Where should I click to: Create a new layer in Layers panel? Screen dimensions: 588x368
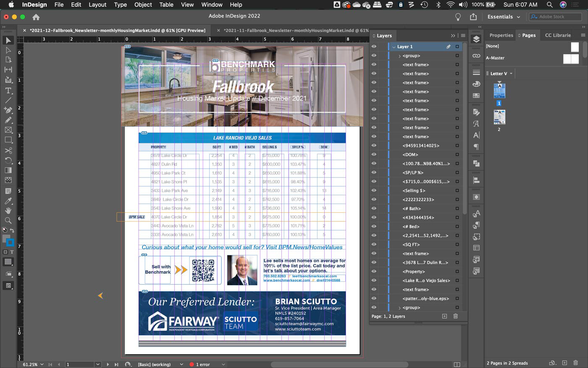point(444,316)
